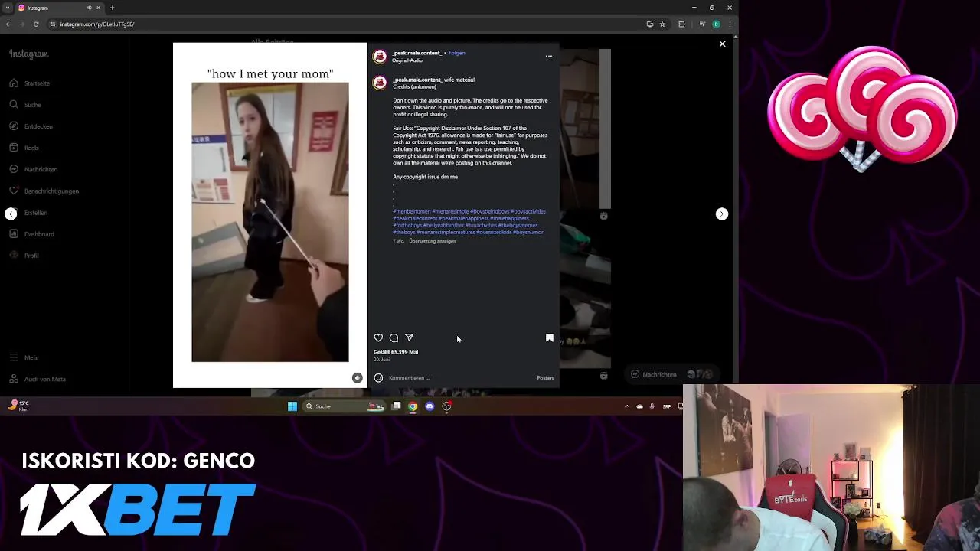Go to Startseite in the sidebar
Viewport: 980px width, 551px height.
[x=31, y=83]
